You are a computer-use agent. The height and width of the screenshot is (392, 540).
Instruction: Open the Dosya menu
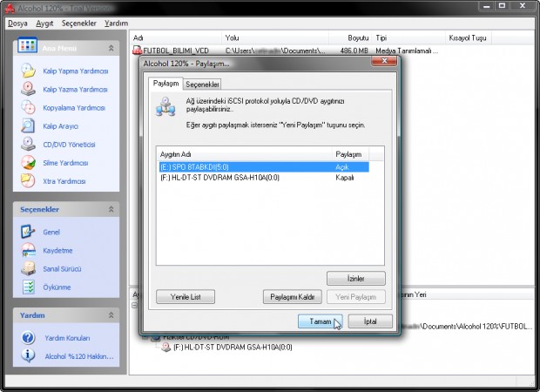(17, 23)
